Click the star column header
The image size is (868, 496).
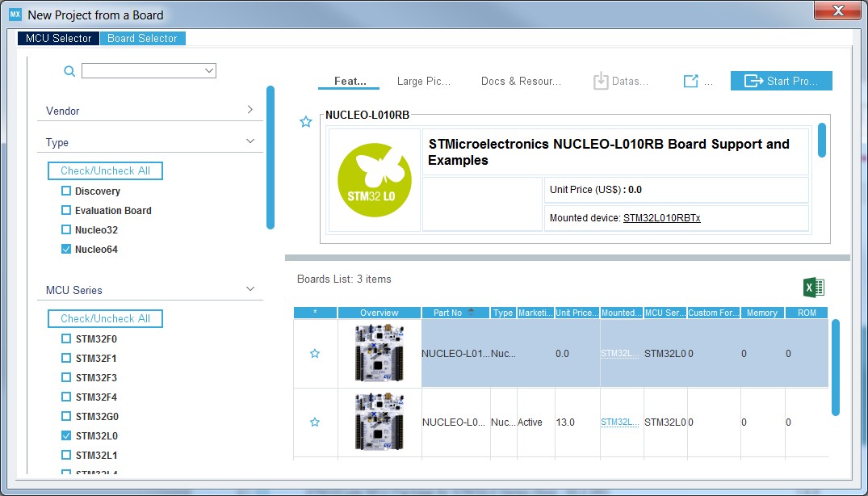pos(315,313)
